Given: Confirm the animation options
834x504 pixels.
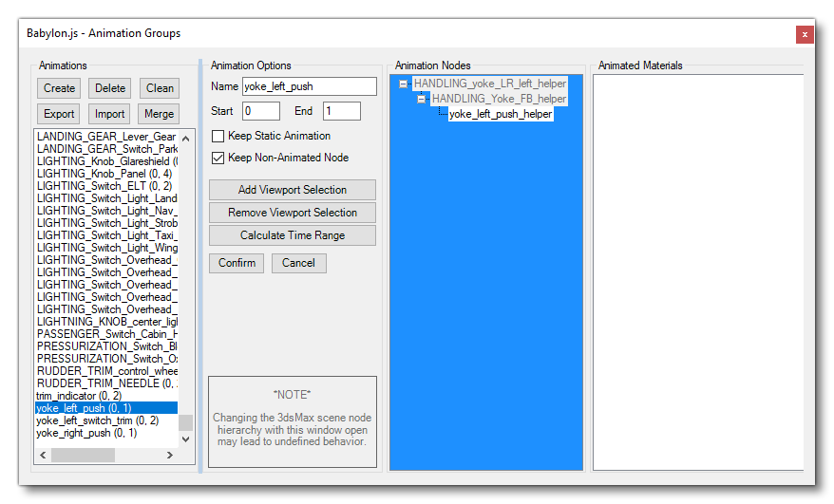Looking at the screenshot, I should pos(237,263).
